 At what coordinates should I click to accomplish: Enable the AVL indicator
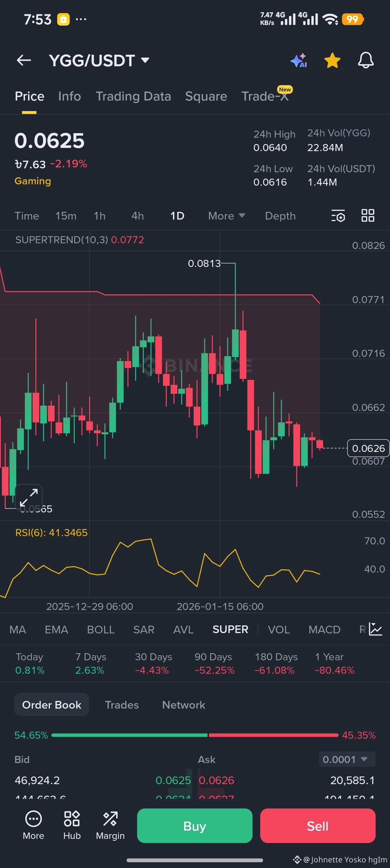point(183,630)
